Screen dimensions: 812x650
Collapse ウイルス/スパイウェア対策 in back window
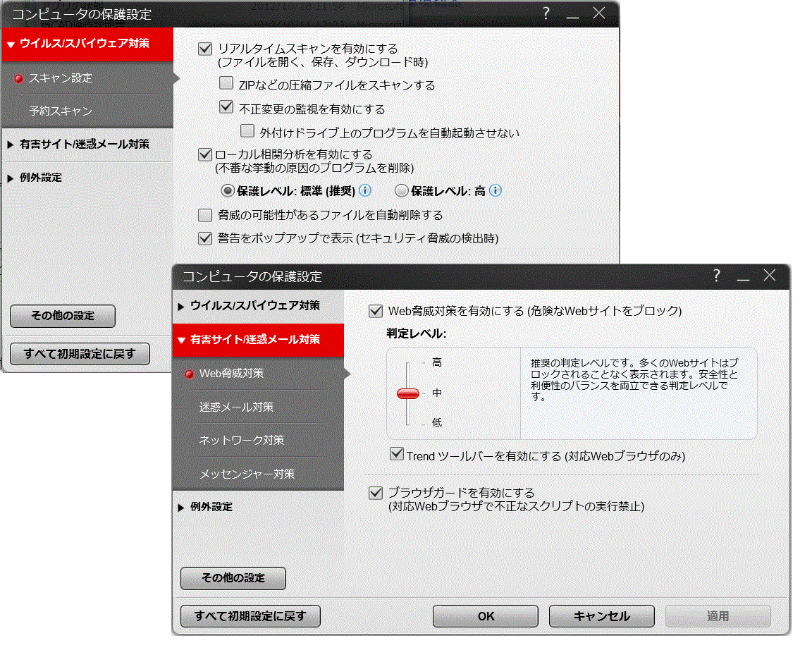point(87,44)
